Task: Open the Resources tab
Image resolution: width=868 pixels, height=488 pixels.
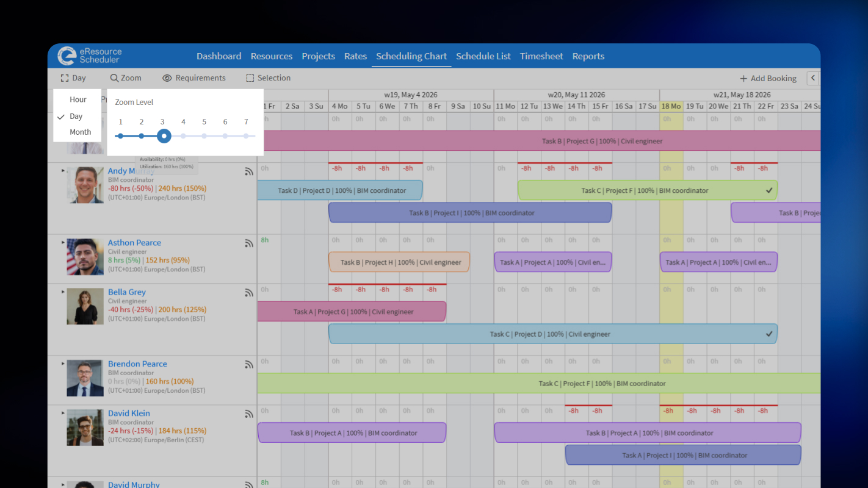Action: [x=271, y=56]
